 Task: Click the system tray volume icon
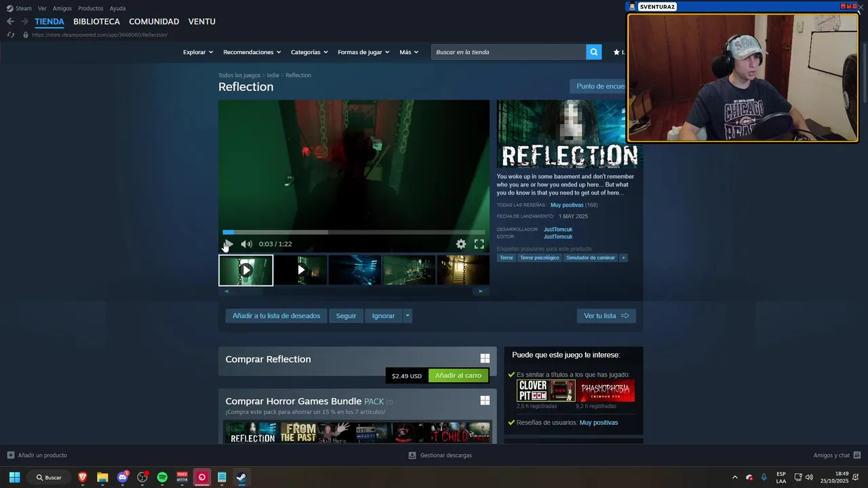point(809,477)
